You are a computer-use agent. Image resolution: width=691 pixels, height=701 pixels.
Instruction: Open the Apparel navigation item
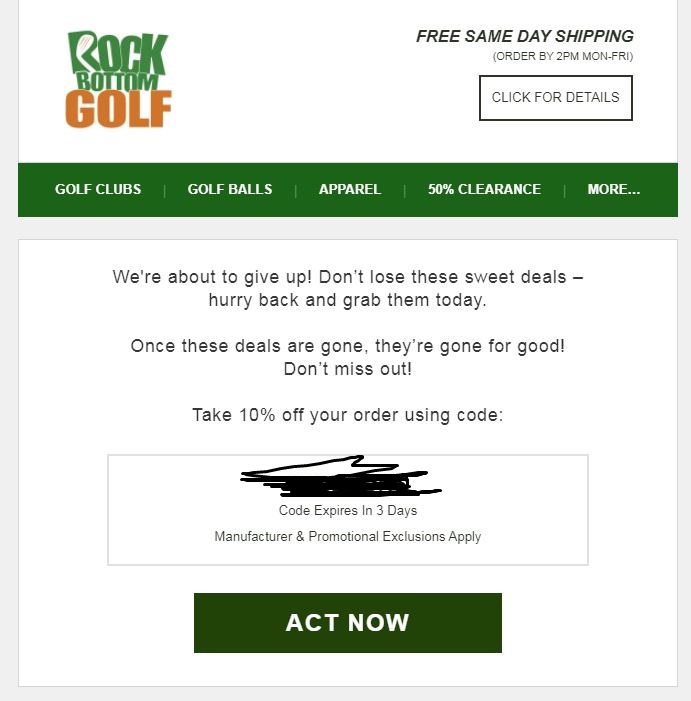point(350,189)
